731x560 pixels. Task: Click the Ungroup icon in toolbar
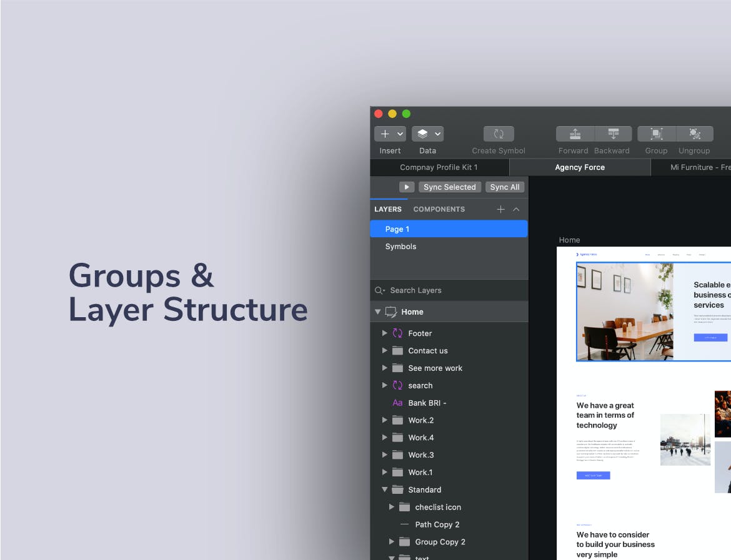695,134
